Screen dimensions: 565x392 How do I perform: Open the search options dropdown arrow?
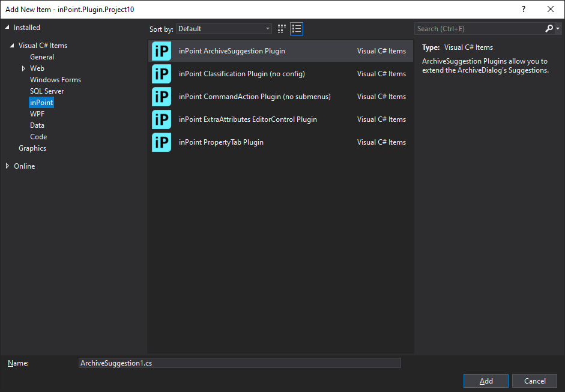click(558, 28)
